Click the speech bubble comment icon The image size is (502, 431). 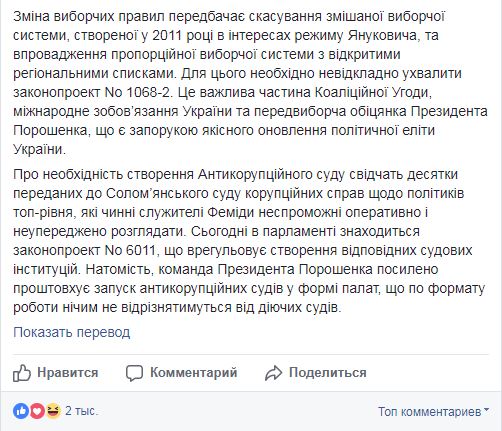tap(134, 373)
